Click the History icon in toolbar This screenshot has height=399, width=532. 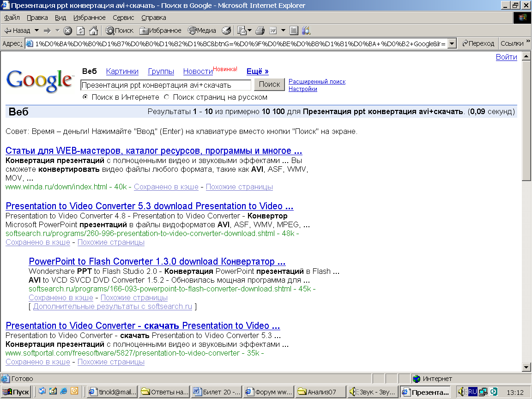click(226, 31)
